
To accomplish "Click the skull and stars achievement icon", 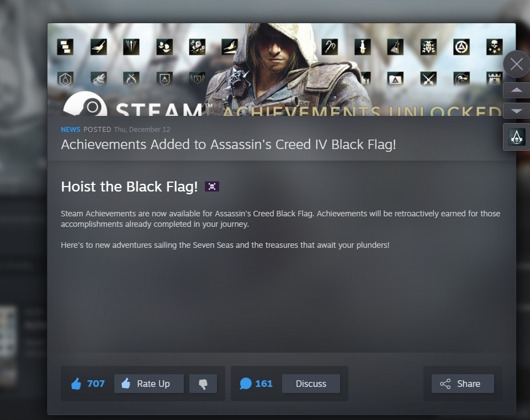I will 495,47.
